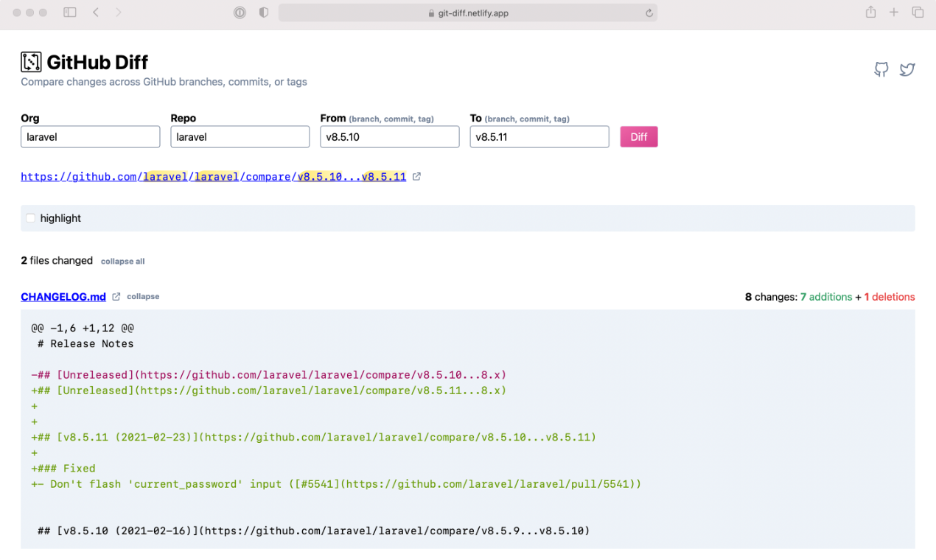Show all tabs with the tab overview icon
This screenshot has width=936, height=560.
click(x=918, y=12)
